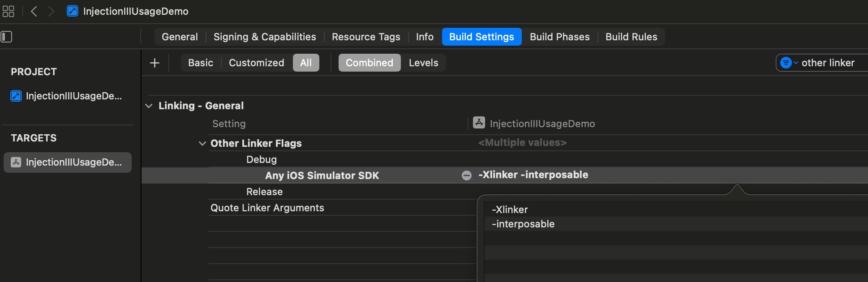Remove the Any iOS Simulator SDK condition
This screenshot has height=282, width=868.
(466, 175)
